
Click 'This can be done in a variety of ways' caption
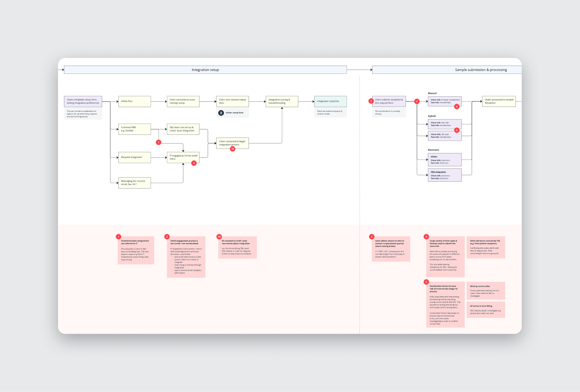pyautogui.click(x=389, y=113)
